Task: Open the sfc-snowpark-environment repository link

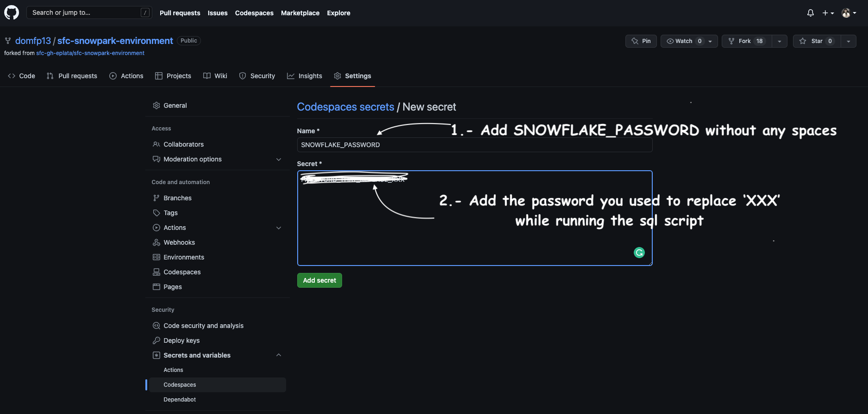Action: coord(115,41)
